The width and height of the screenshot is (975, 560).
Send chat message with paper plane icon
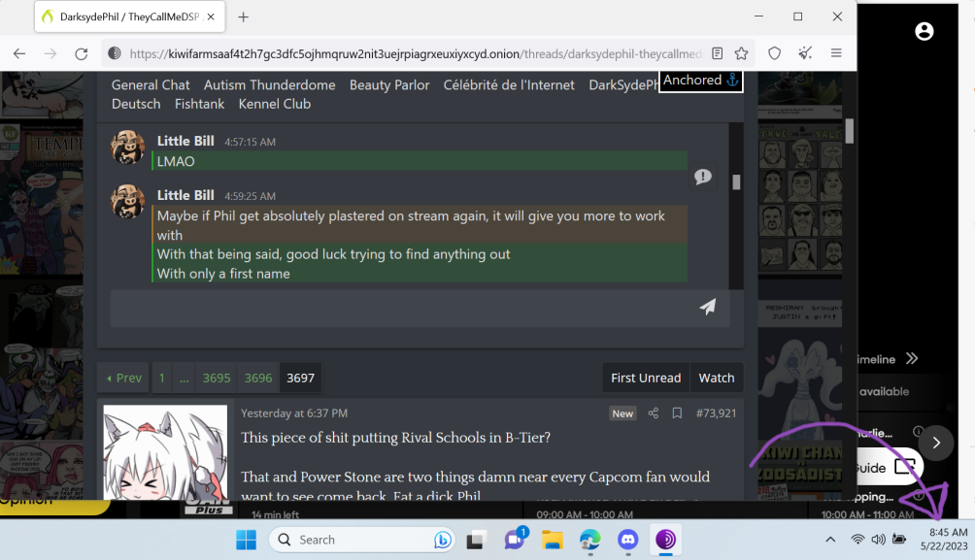tap(708, 307)
